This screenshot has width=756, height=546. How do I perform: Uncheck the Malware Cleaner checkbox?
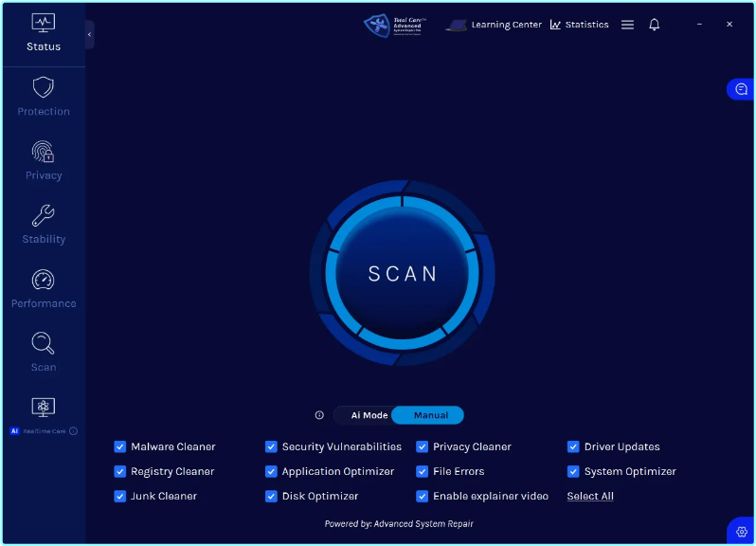tap(120, 446)
